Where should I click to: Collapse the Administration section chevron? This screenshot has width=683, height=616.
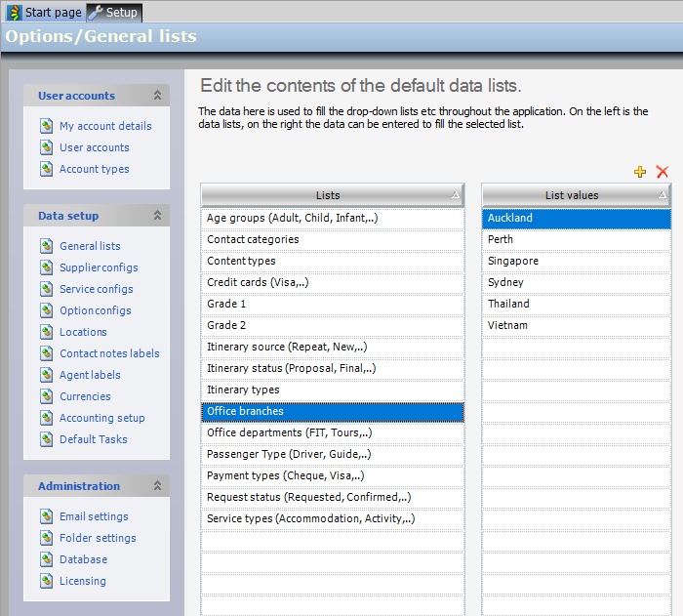(157, 486)
